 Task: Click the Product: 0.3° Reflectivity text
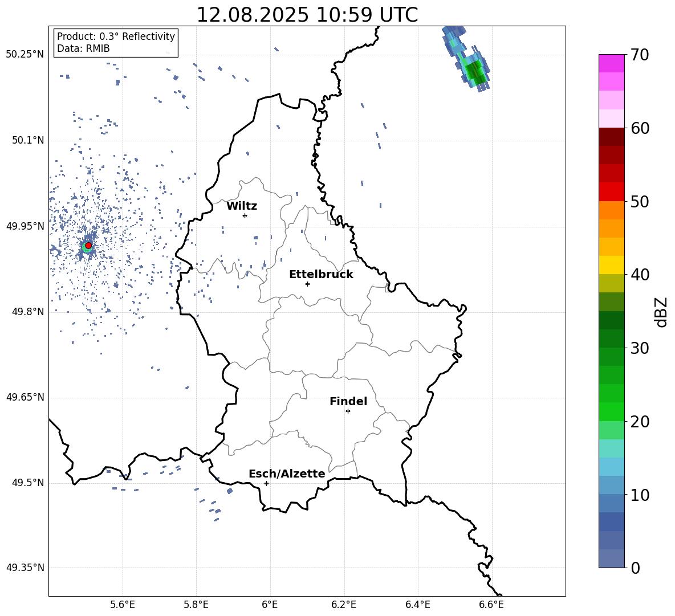click(x=116, y=36)
